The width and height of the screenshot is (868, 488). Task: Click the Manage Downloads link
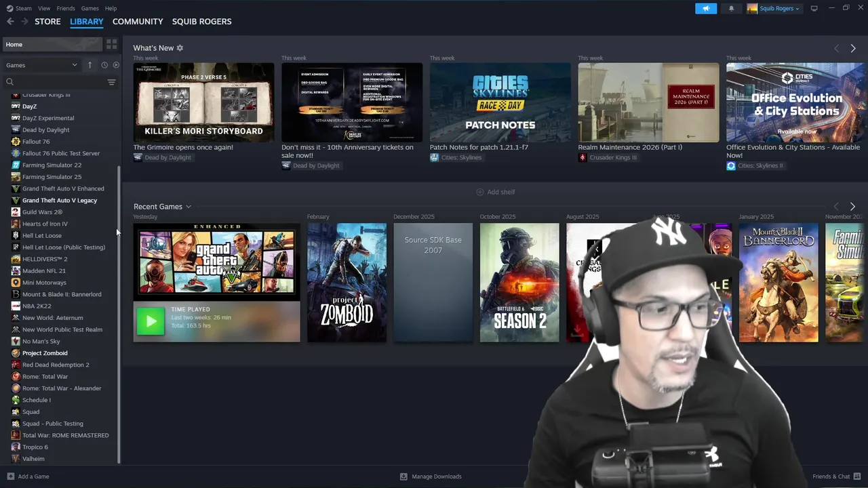[x=437, y=476]
